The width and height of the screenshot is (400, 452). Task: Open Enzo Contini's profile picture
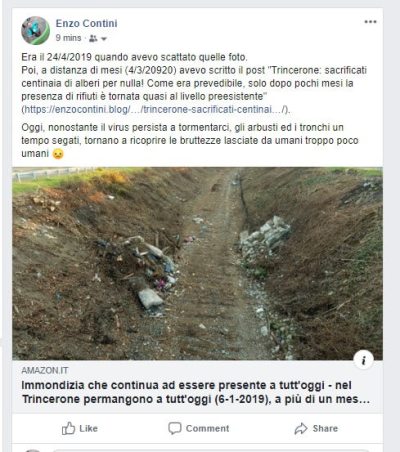[35, 30]
